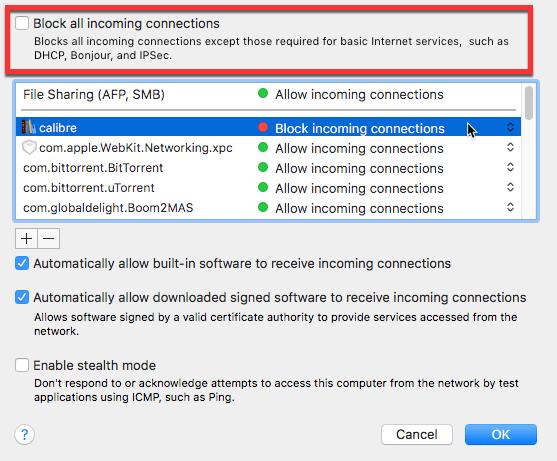Open com.globaldelight.Boom2MAS connection dropdown
Image resolution: width=557 pixels, height=461 pixels.
[x=510, y=207]
